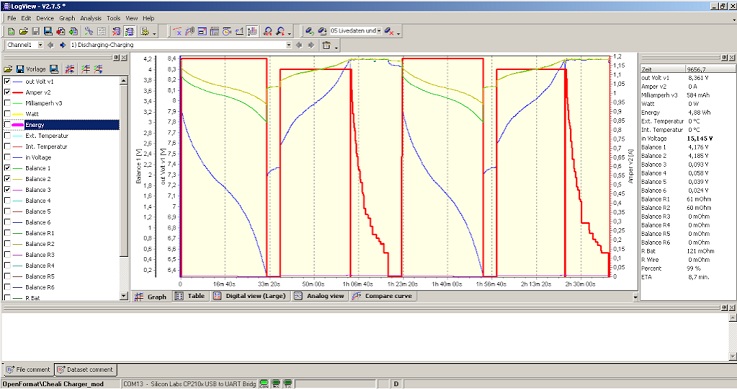
Task: Expand the Discharging-Charging dataset dropdown
Action: tap(289, 45)
